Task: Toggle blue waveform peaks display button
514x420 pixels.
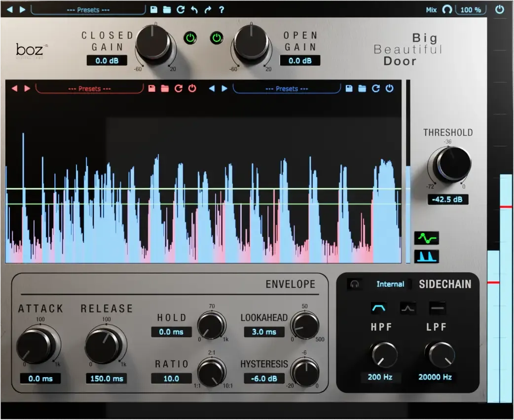Action: pos(427,257)
